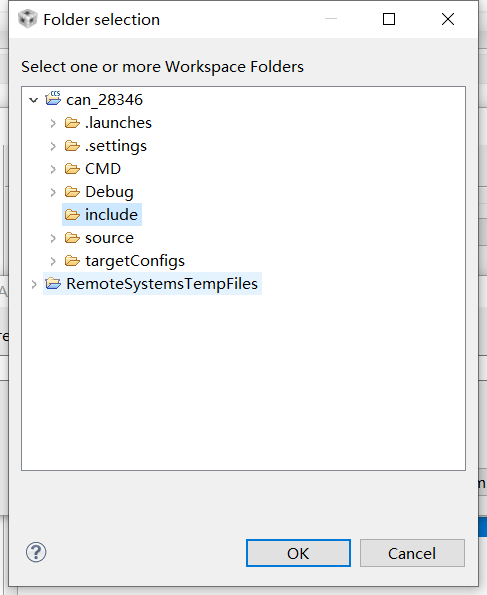The width and height of the screenshot is (487, 595).
Task: Select the .launches folder label
Action: [x=118, y=123]
